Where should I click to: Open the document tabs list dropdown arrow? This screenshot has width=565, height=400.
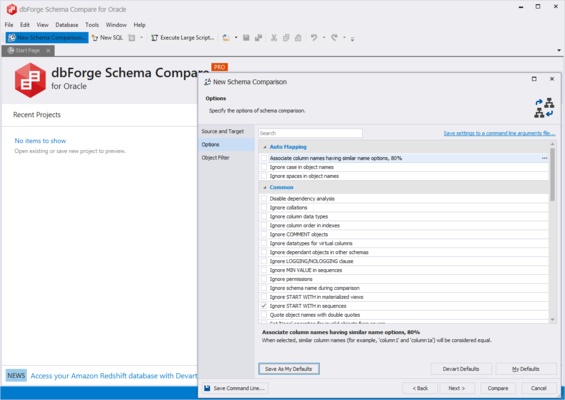(x=559, y=50)
